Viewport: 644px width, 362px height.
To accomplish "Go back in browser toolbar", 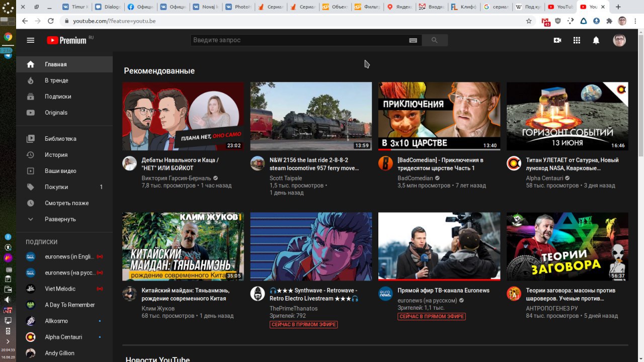I will 24,21.
